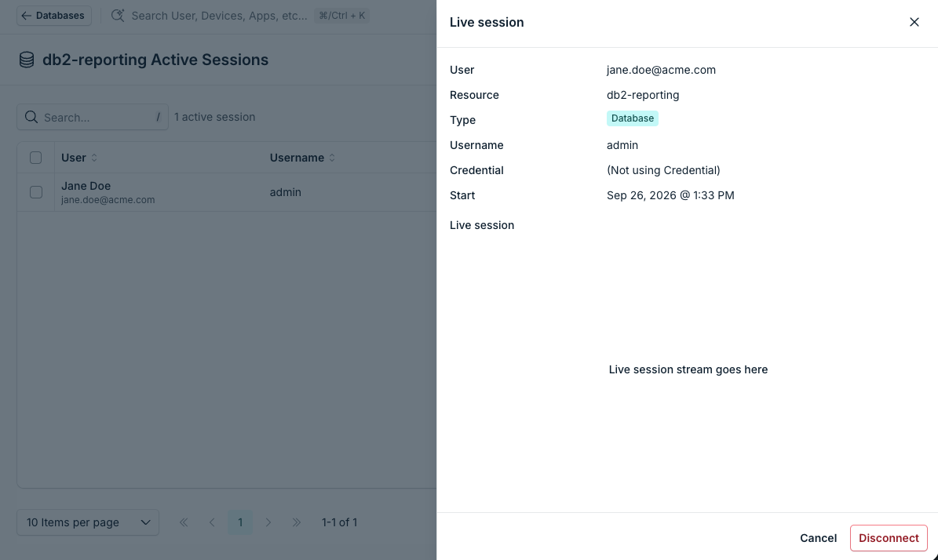
Task: Click the admin cell in sessions table
Action: tap(286, 192)
